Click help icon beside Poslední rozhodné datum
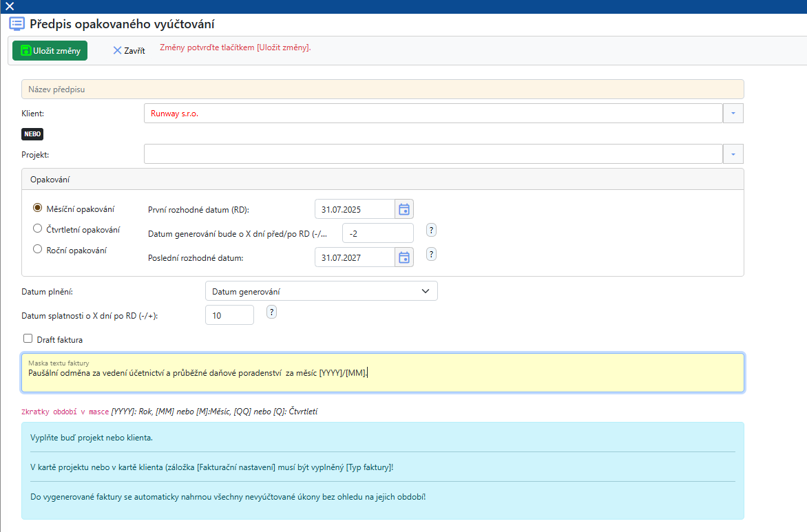This screenshot has width=807, height=532. coord(432,254)
